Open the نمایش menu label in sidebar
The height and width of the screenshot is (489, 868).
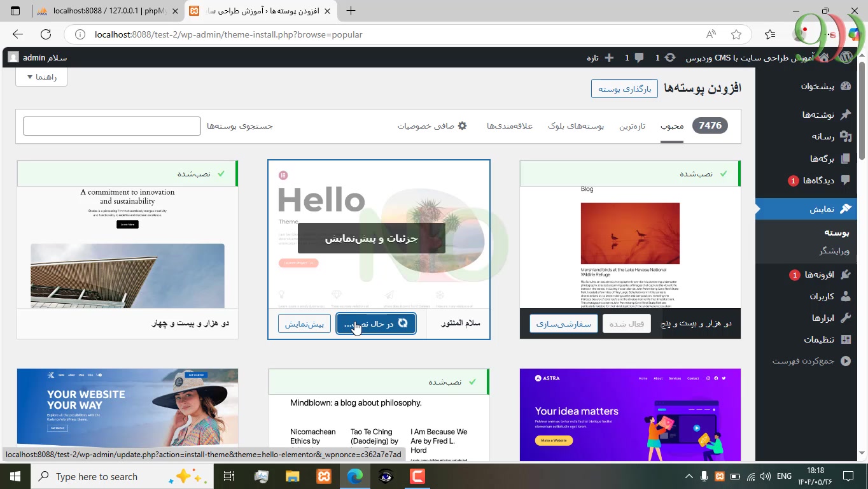click(x=822, y=209)
